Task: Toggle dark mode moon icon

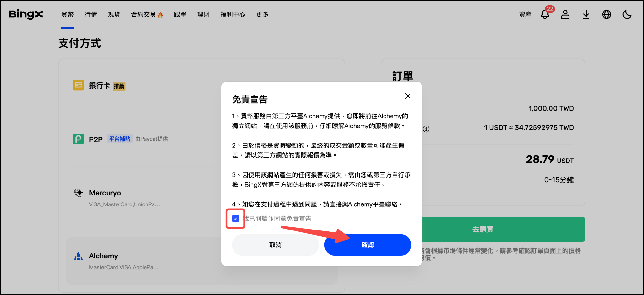Action: coord(627,14)
